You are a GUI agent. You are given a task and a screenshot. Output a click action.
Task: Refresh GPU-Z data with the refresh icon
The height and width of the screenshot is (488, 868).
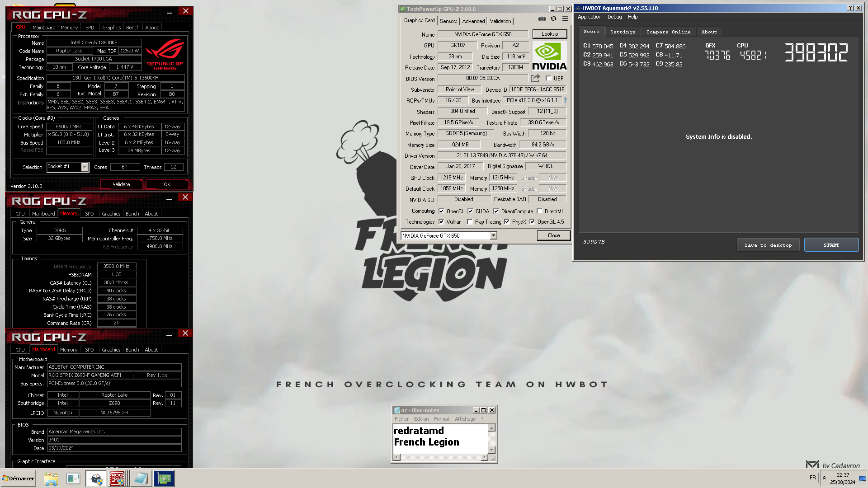[553, 19]
